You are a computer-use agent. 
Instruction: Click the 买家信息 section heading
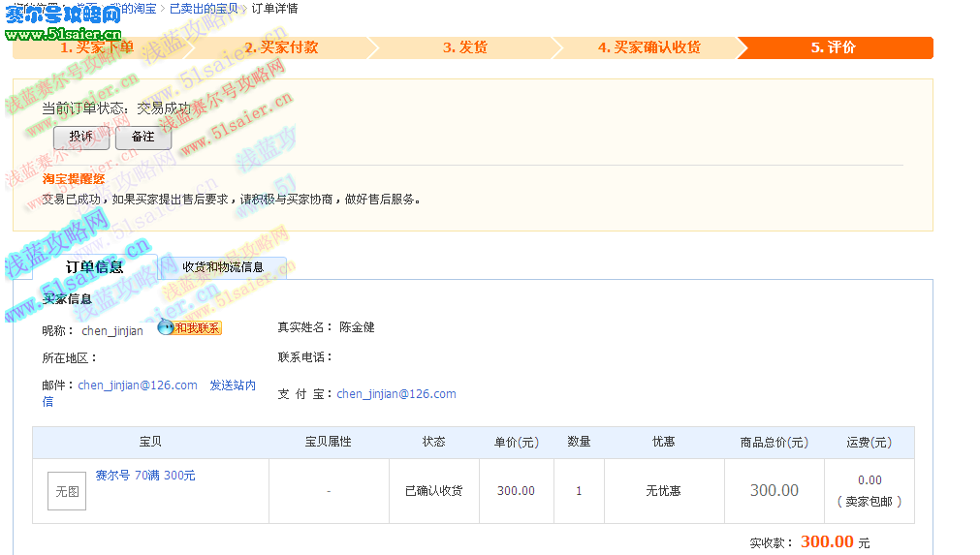click(67, 299)
